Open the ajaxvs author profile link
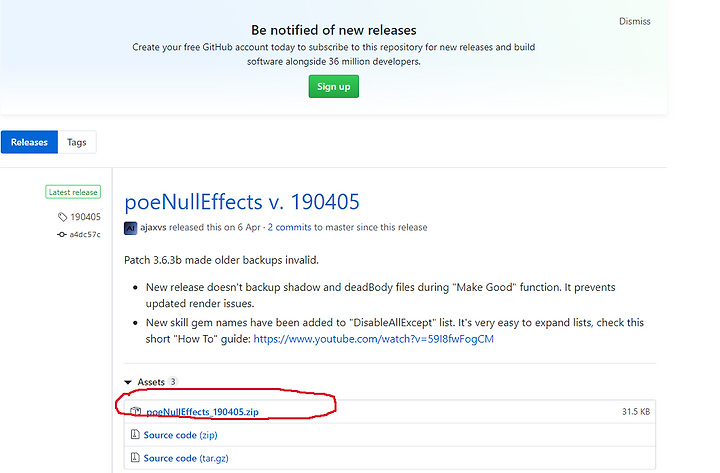Viewport: 720px width, 473px height. 153,227
